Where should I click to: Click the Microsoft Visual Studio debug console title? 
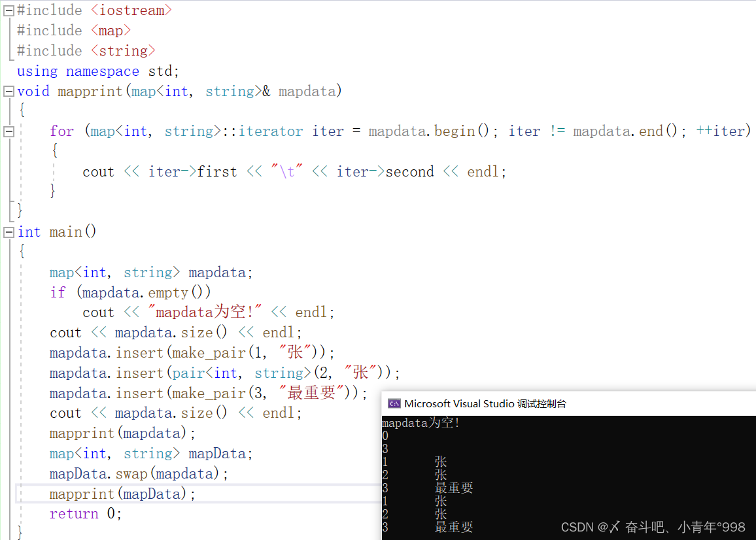click(485, 403)
